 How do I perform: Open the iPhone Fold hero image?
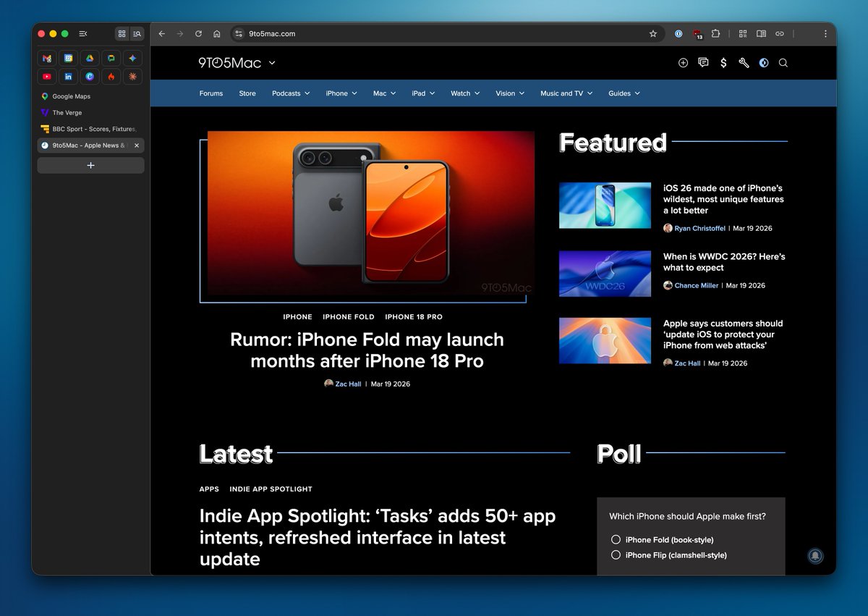click(x=370, y=213)
